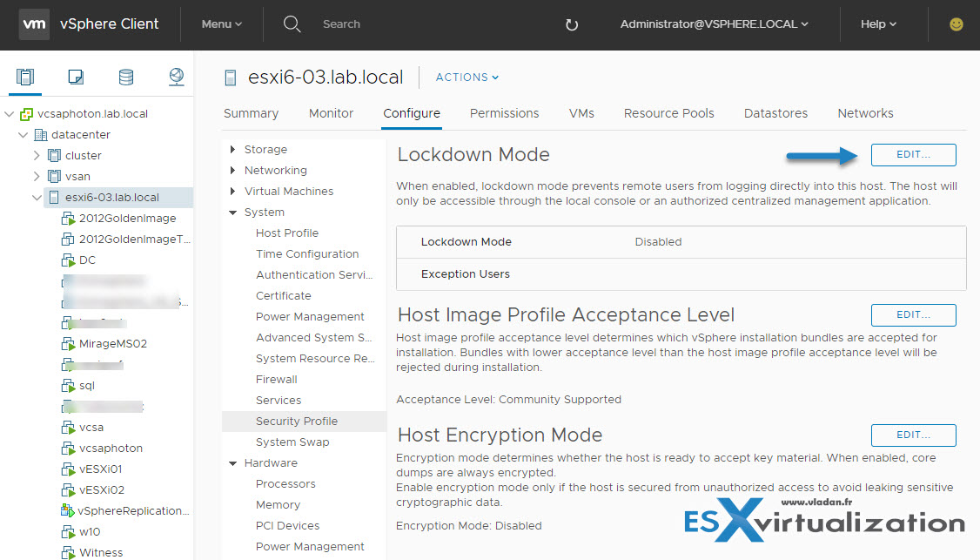
Task: Expand the Virtual Machines settings section
Action: point(232,192)
